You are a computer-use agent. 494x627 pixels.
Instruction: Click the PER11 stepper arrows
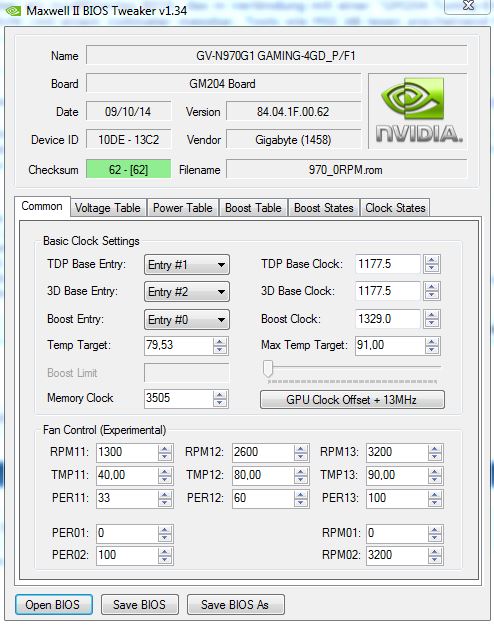pyautogui.click(x=165, y=499)
